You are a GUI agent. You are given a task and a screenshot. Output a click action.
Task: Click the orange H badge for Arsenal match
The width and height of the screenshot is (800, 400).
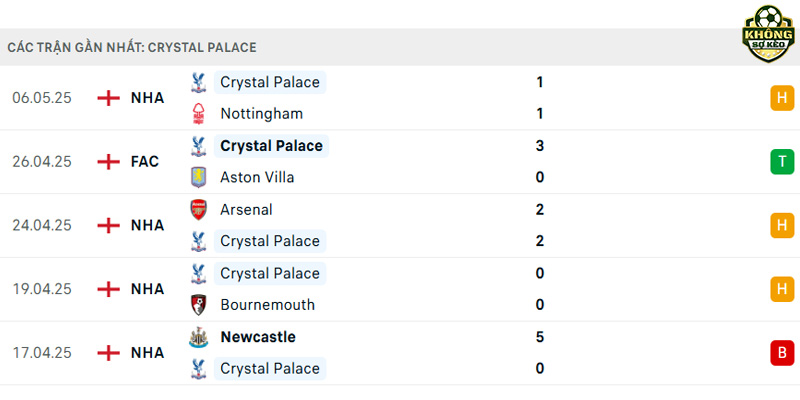[782, 226]
